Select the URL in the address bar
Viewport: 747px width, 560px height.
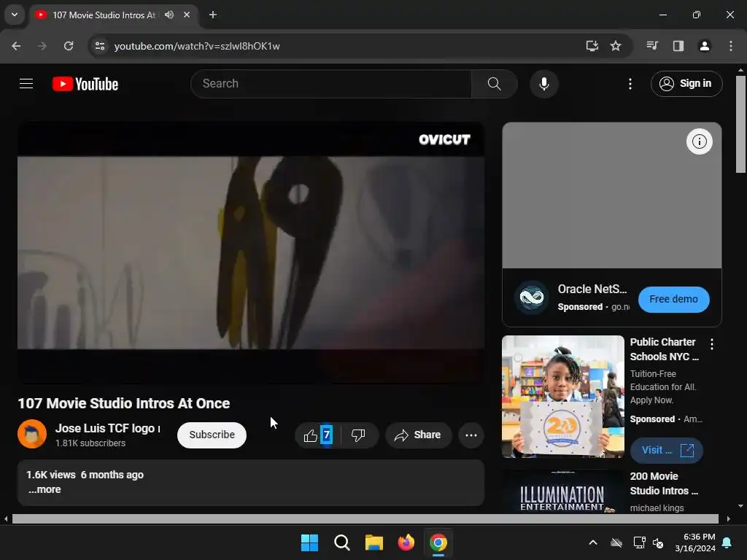tap(197, 46)
